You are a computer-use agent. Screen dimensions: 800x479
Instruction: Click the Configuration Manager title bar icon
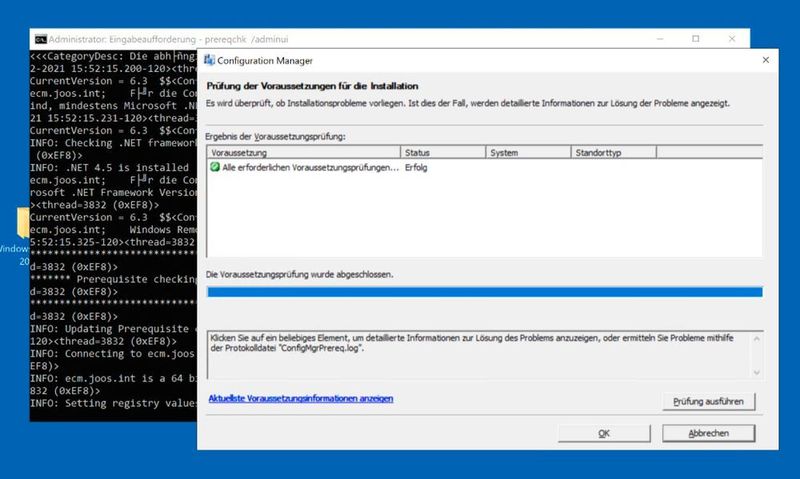click(x=209, y=60)
